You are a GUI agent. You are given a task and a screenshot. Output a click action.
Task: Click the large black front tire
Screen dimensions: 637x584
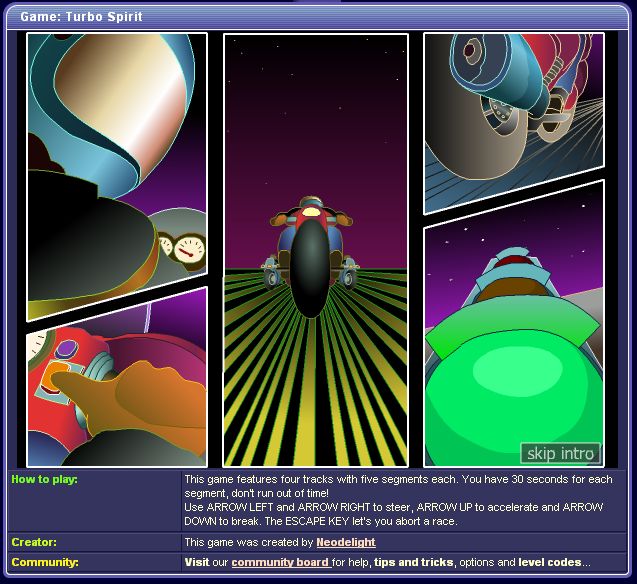310,268
